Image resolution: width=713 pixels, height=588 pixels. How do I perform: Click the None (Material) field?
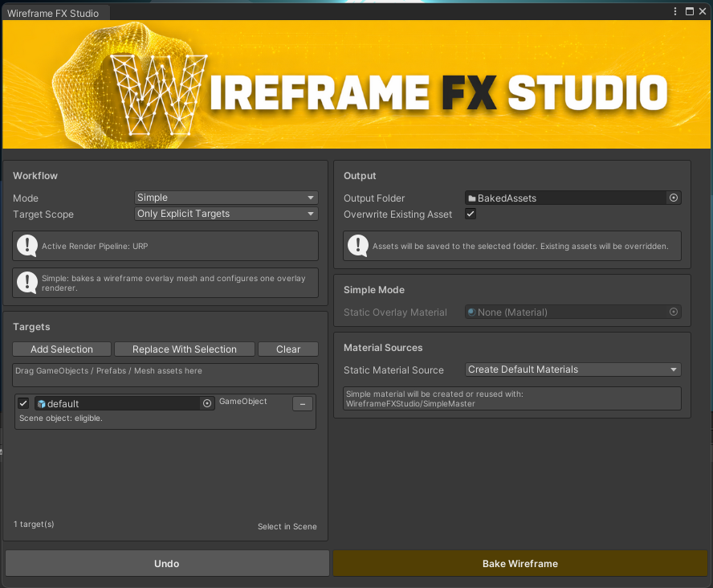573,312
